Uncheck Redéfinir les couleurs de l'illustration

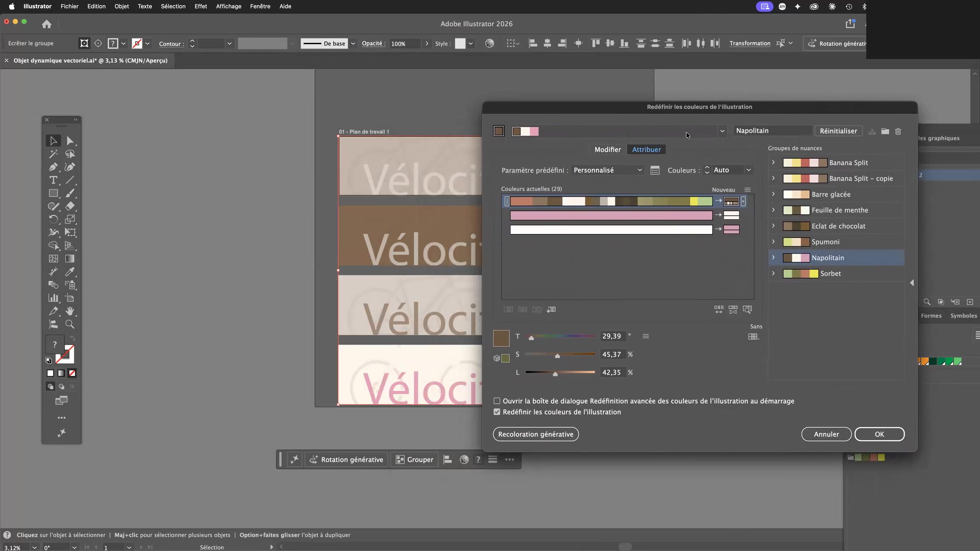[497, 412]
